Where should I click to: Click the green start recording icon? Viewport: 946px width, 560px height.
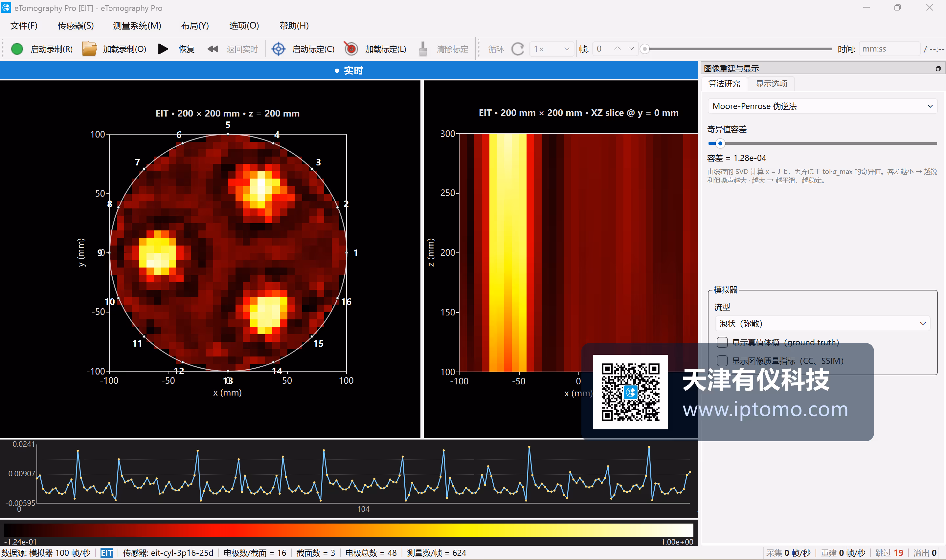(x=17, y=49)
